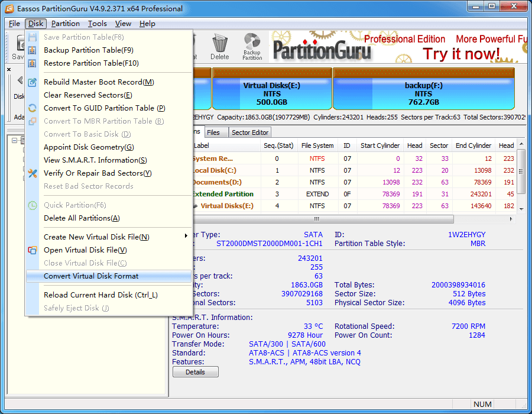Click the Power On Hours value 9278 Hour
The width and height of the screenshot is (532, 414).
[305, 335]
